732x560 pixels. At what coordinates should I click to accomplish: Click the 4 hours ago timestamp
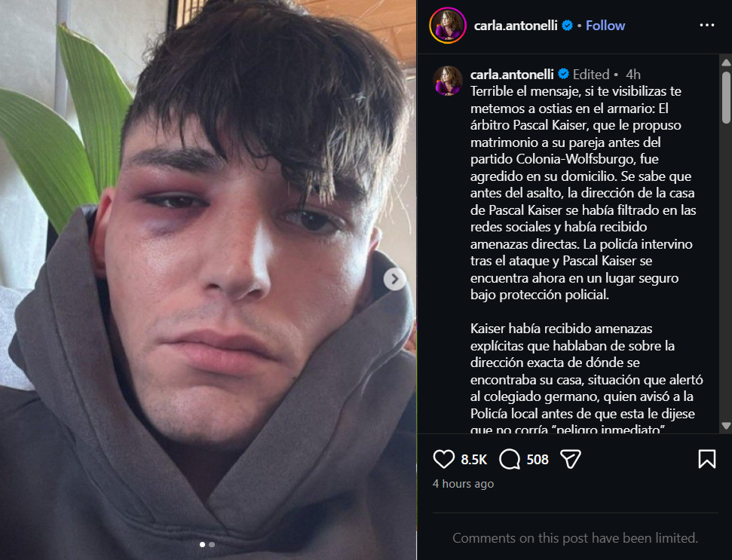tap(463, 484)
